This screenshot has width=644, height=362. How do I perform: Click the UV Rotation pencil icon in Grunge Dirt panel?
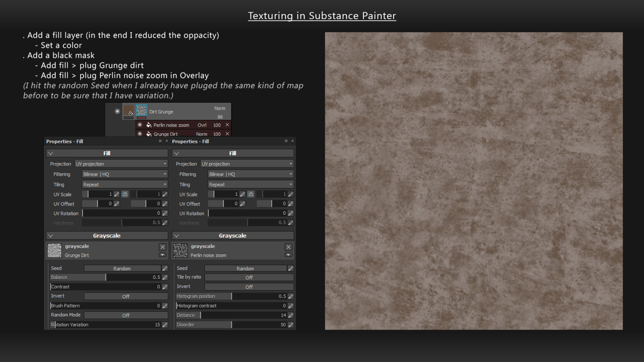165,213
